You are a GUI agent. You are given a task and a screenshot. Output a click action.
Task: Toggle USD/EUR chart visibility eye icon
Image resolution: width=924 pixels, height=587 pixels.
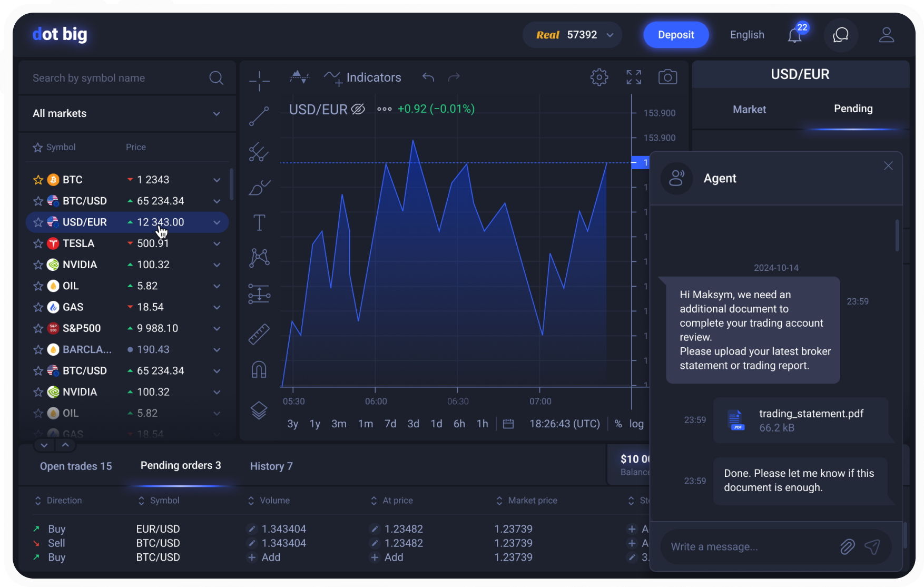coord(358,109)
